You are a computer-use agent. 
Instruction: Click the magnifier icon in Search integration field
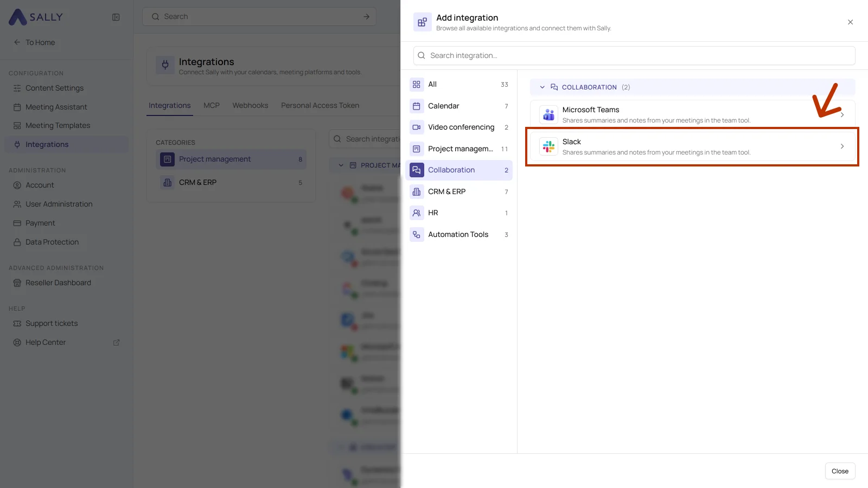click(422, 55)
